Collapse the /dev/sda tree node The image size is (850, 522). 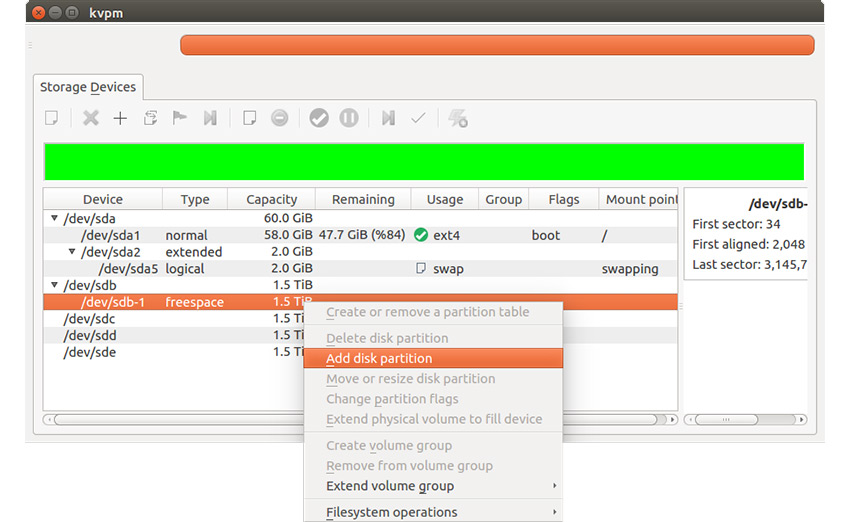54,218
